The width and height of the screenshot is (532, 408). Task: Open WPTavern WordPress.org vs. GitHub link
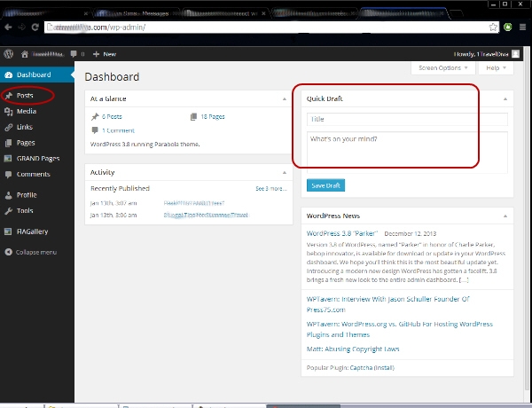coord(399,329)
